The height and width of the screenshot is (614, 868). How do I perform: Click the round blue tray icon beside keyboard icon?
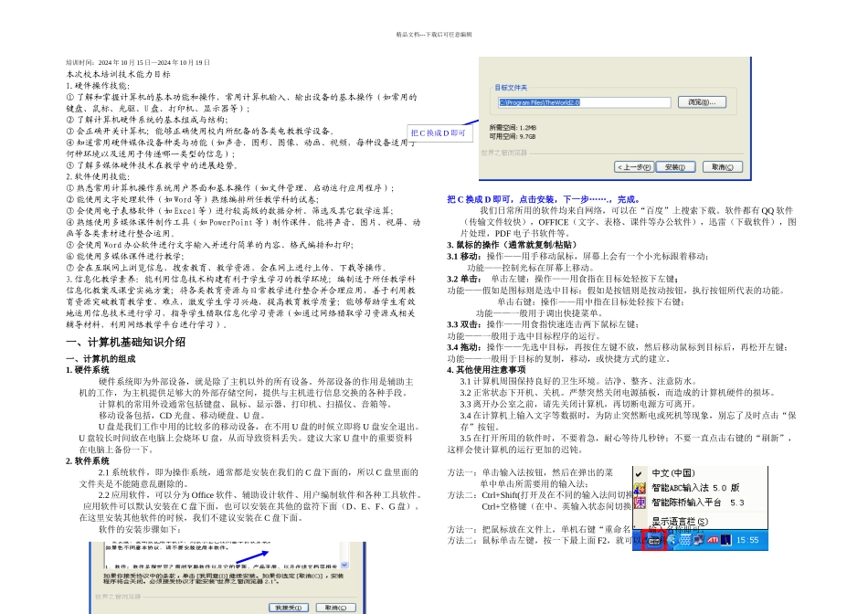coord(672,540)
